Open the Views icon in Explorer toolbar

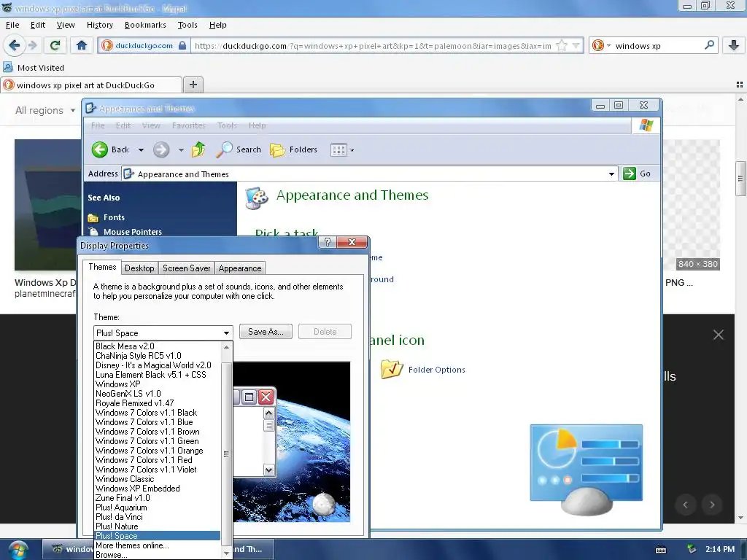pyautogui.click(x=338, y=150)
